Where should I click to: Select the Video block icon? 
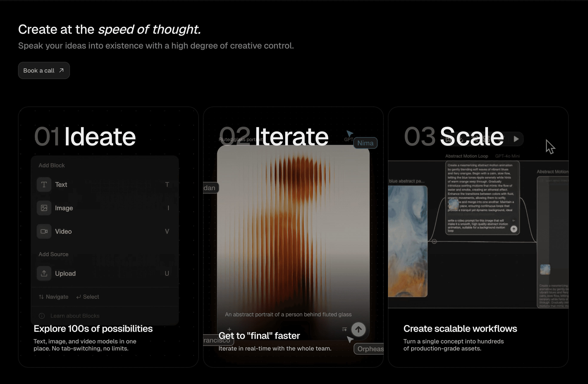44,232
